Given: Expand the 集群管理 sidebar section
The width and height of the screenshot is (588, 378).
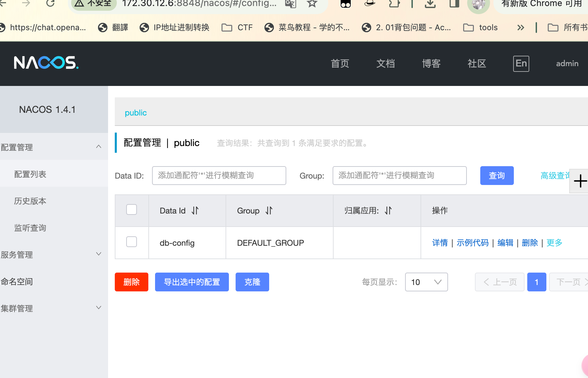Looking at the screenshot, I should tap(54, 308).
